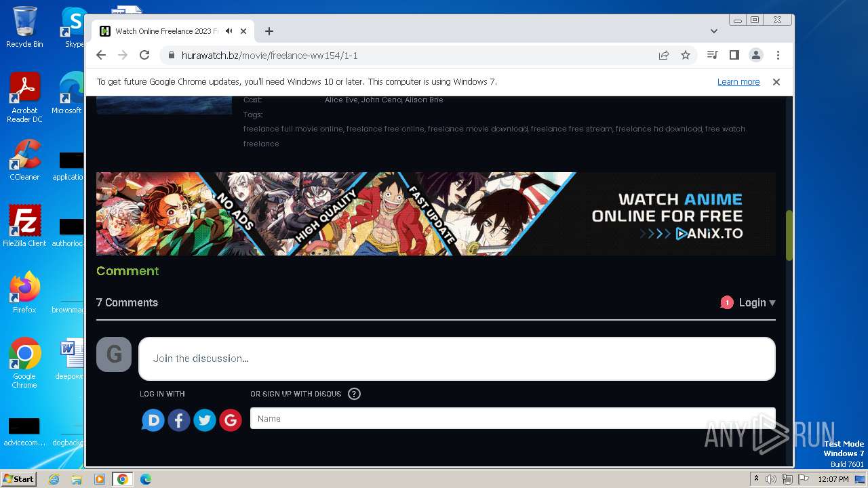The image size is (868, 488).
Task: Open Firefox desktop shortcut
Action: click(24, 293)
